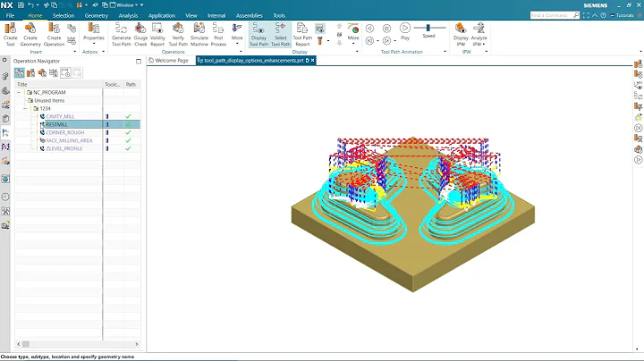Image resolution: width=644 pixels, height=361 pixels.
Task: Click the Play animation button
Action: (x=405, y=30)
